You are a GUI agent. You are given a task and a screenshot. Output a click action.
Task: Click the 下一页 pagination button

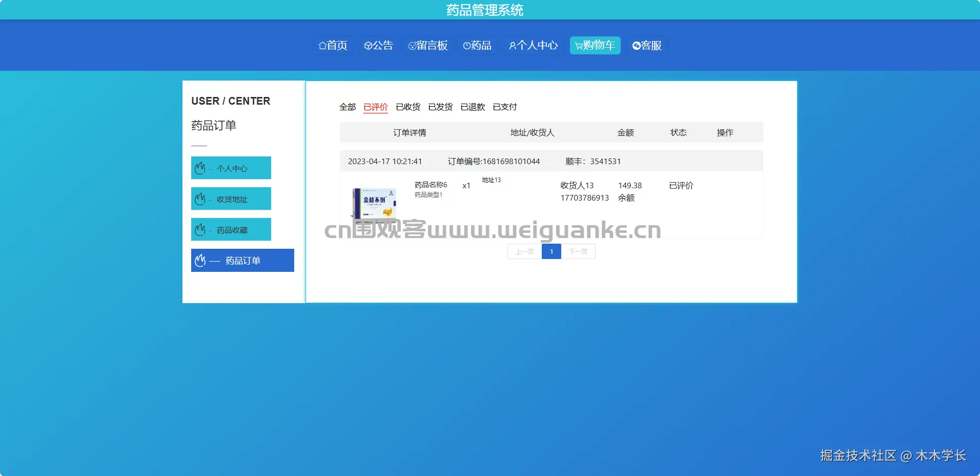tap(578, 251)
